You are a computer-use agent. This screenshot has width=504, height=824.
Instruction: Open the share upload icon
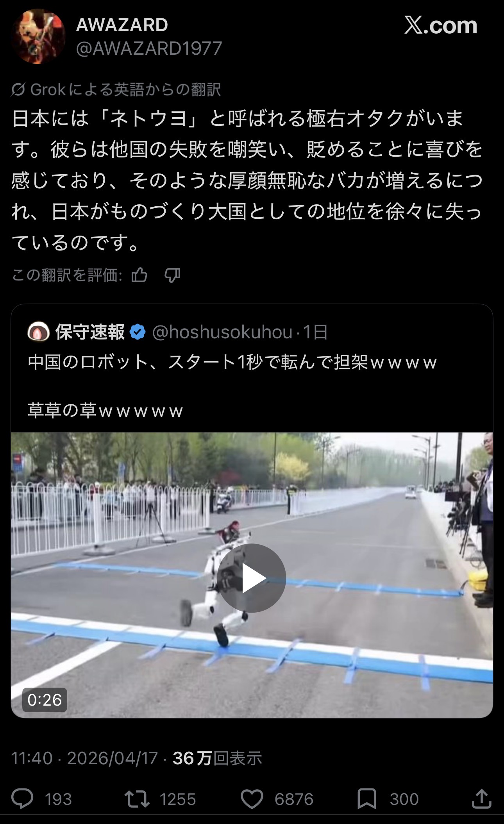(482, 799)
